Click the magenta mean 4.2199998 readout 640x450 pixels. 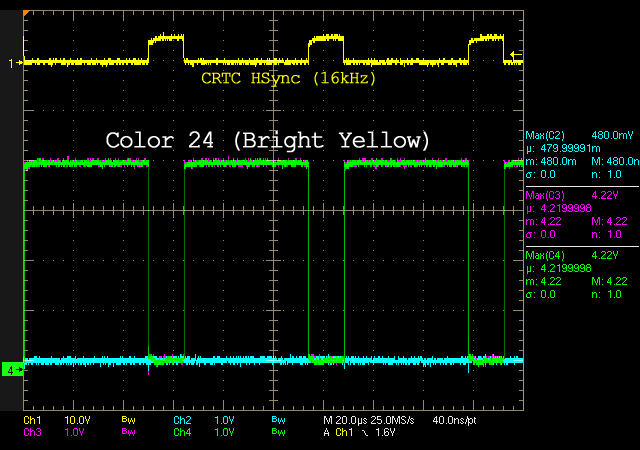pos(558,208)
